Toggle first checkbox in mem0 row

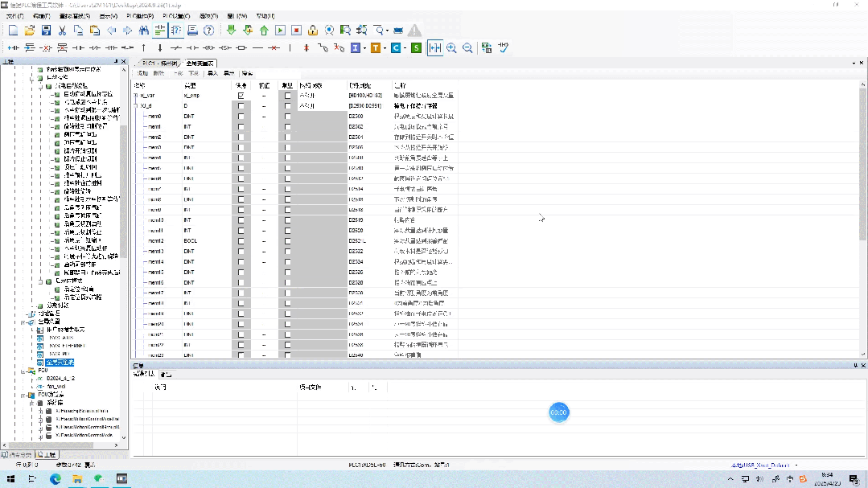click(x=241, y=117)
